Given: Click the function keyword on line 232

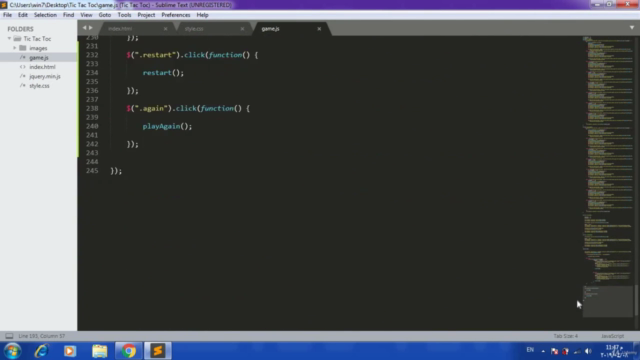Looking at the screenshot, I should (225, 55).
